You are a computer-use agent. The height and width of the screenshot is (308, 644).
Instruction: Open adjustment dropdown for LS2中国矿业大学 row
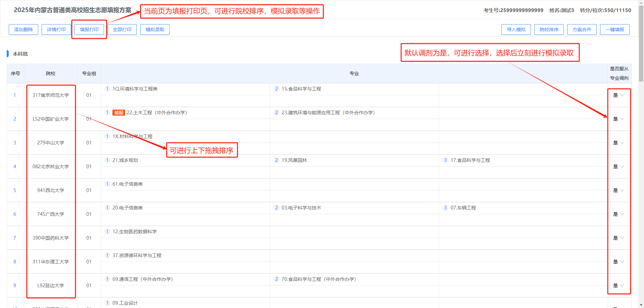(x=619, y=119)
